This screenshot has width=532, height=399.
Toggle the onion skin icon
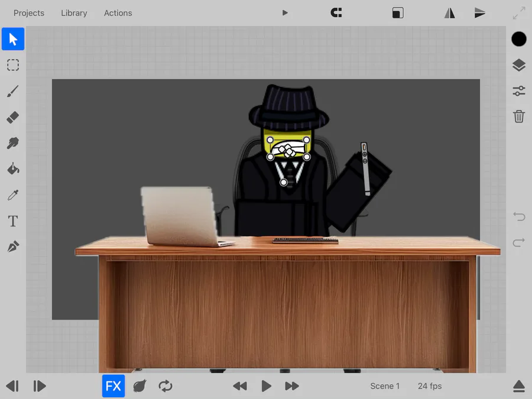click(140, 386)
